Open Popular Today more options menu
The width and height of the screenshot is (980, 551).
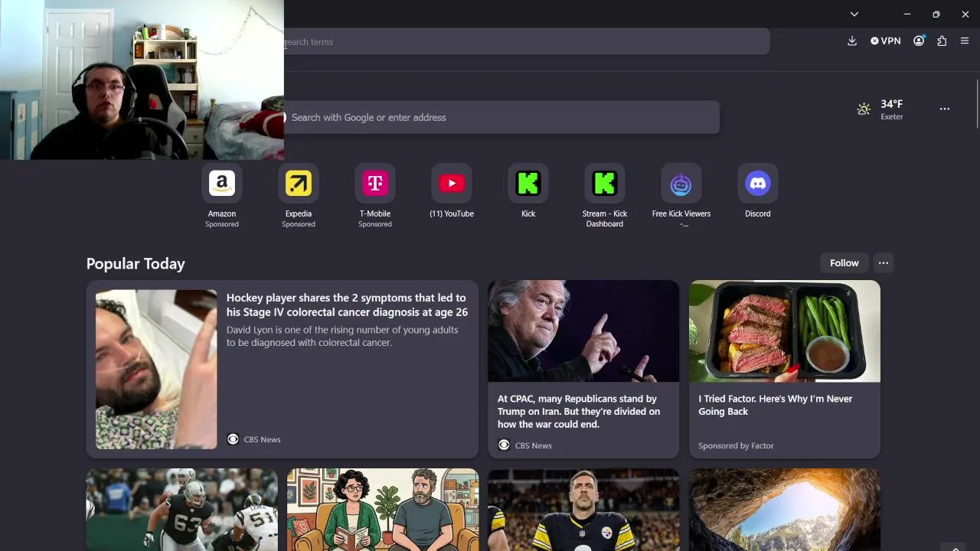coord(884,263)
